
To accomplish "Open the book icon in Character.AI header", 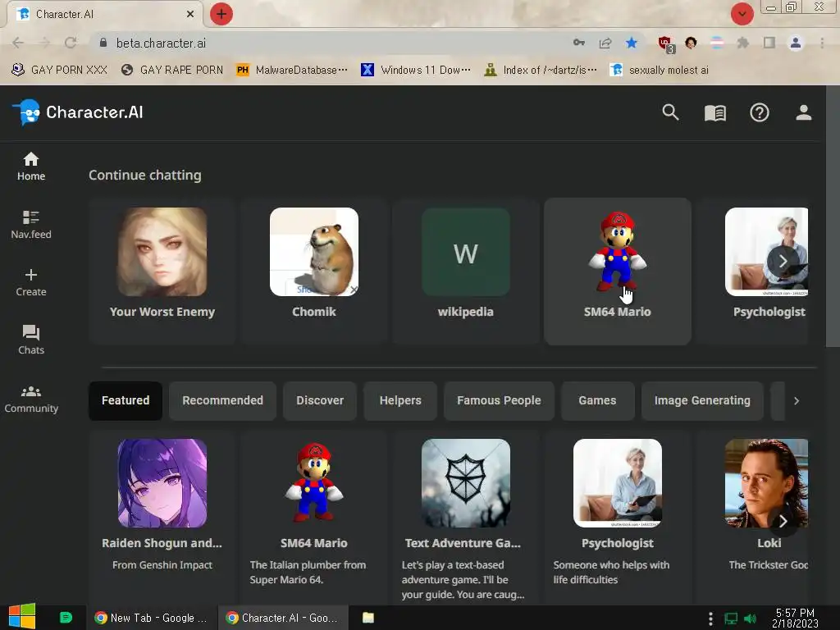I will point(714,112).
